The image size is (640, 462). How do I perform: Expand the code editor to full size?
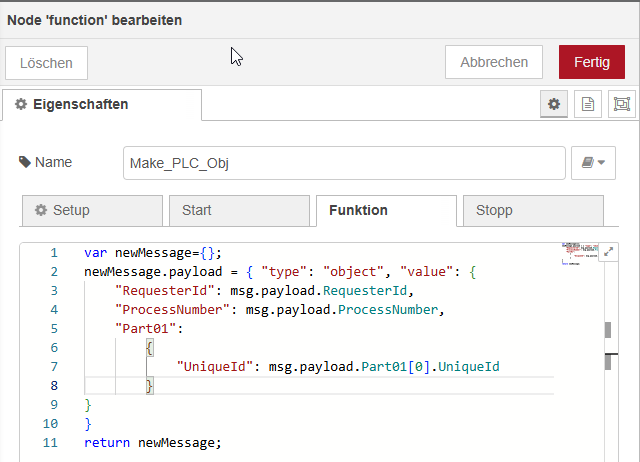coord(607,253)
